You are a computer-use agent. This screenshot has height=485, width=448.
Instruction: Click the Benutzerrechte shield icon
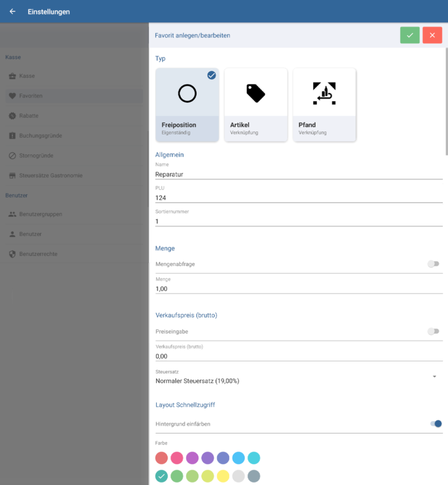[x=13, y=254]
